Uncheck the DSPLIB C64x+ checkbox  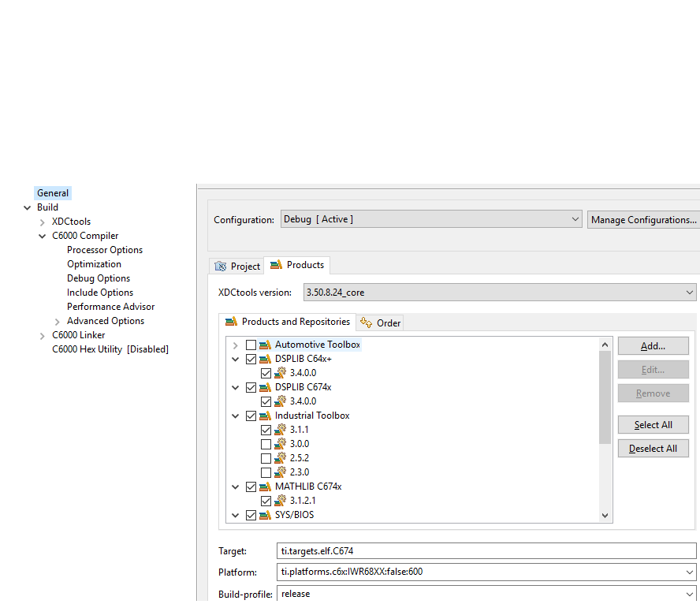click(x=251, y=359)
